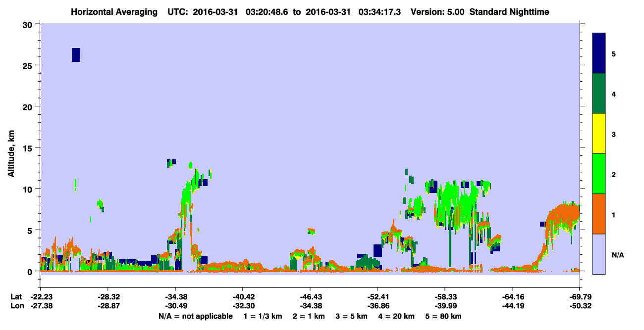The height and width of the screenshot is (330, 644).
Task: Click longitude value -32.30
Action: point(243,306)
